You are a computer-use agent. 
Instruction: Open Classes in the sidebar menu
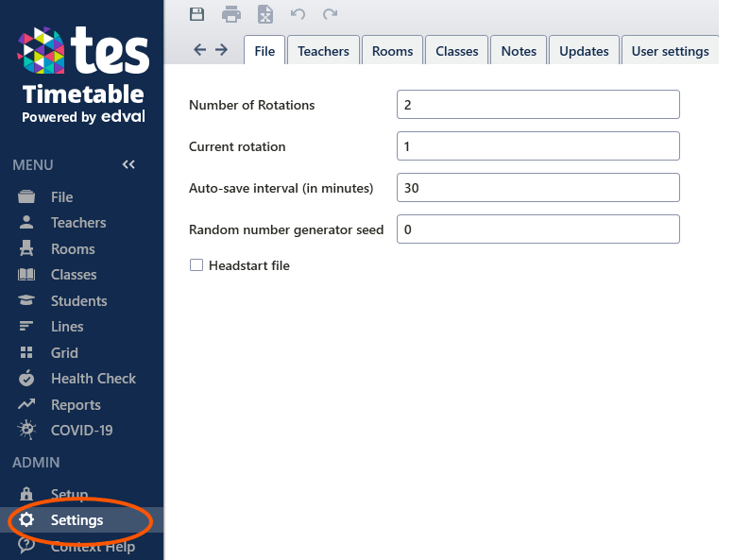(74, 275)
